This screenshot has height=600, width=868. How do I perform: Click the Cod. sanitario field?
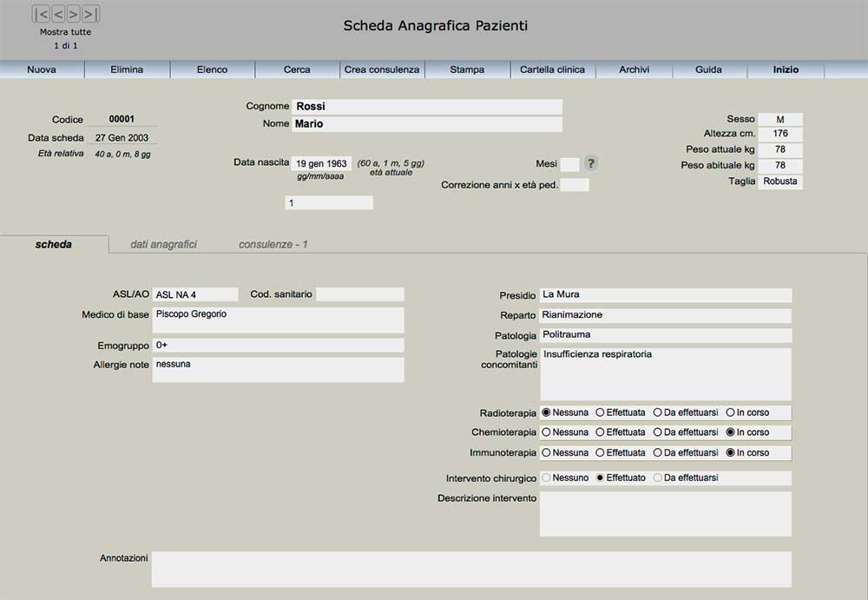pyautogui.click(x=360, y=294)
